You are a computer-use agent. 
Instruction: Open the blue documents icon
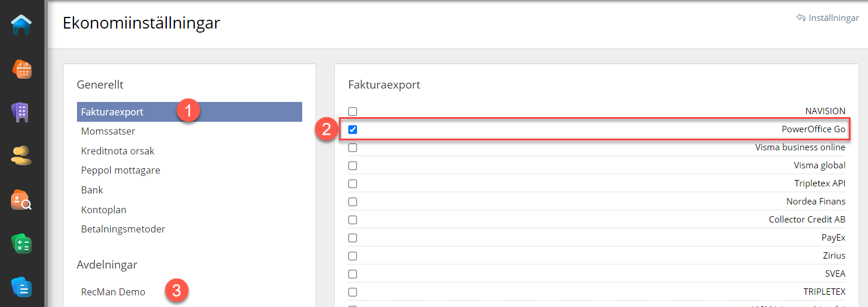tap(21, 287)
